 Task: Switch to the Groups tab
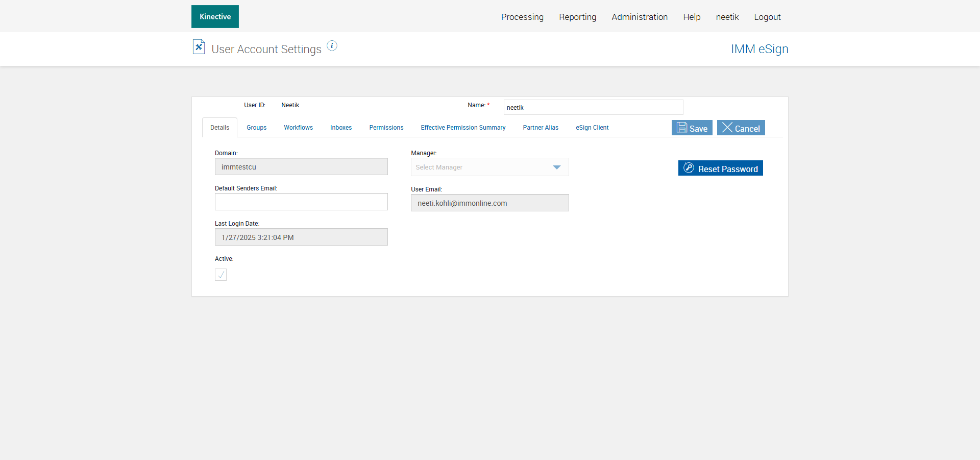point(256,128)
